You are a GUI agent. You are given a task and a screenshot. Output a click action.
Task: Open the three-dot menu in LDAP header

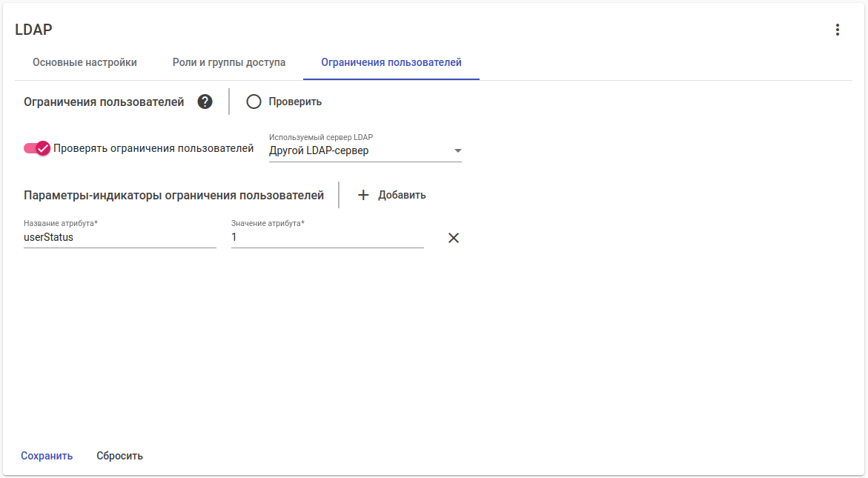838,30
